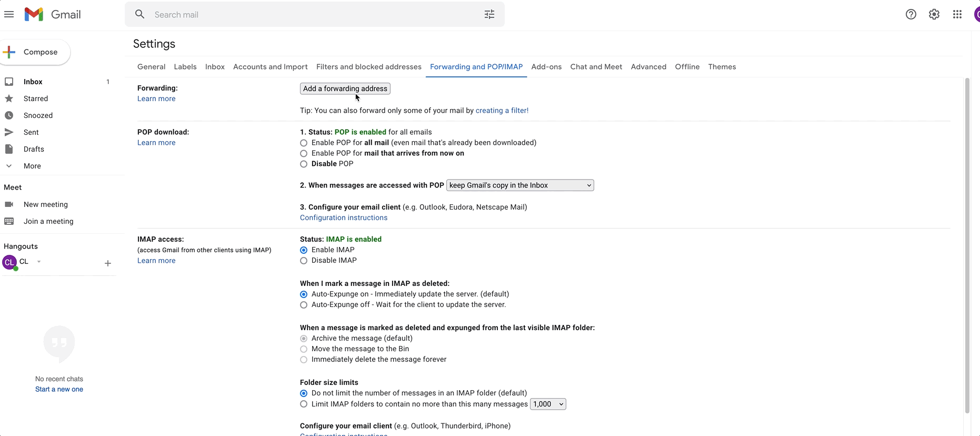This screenshot has width=980, height=436.
Task: Open the Drafts folder in sidebar
Action: tap(34, 149)
